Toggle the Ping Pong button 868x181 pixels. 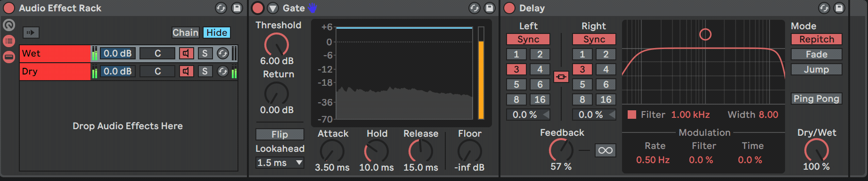tap(817, 99)
